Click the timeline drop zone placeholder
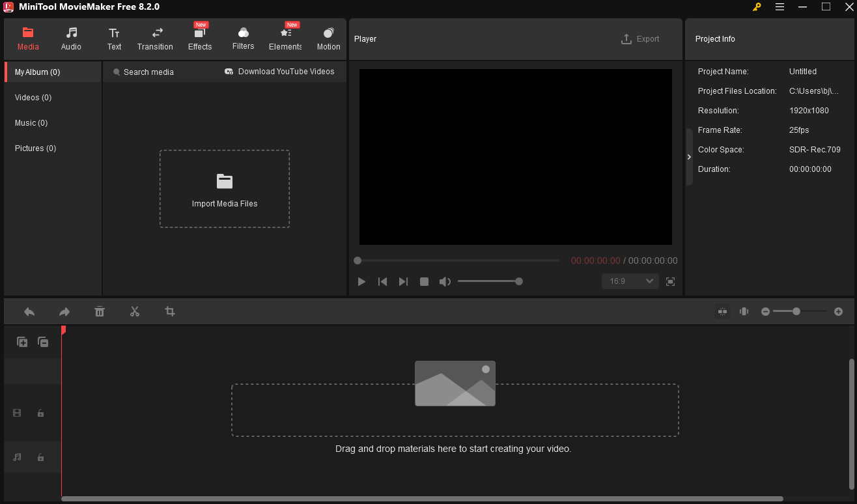Viewport: 857px width, 504px height. pos(455,410)
